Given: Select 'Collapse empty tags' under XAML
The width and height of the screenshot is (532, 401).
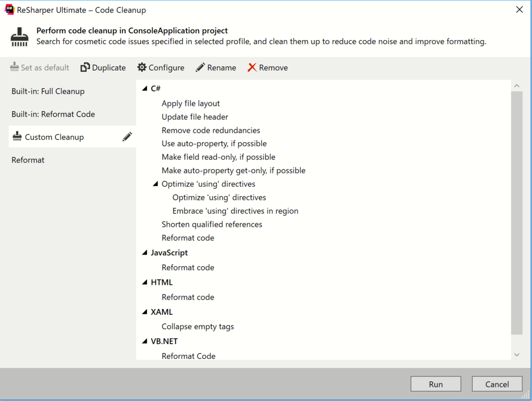Looking at the screenshot, I should (x=197, y=326).
